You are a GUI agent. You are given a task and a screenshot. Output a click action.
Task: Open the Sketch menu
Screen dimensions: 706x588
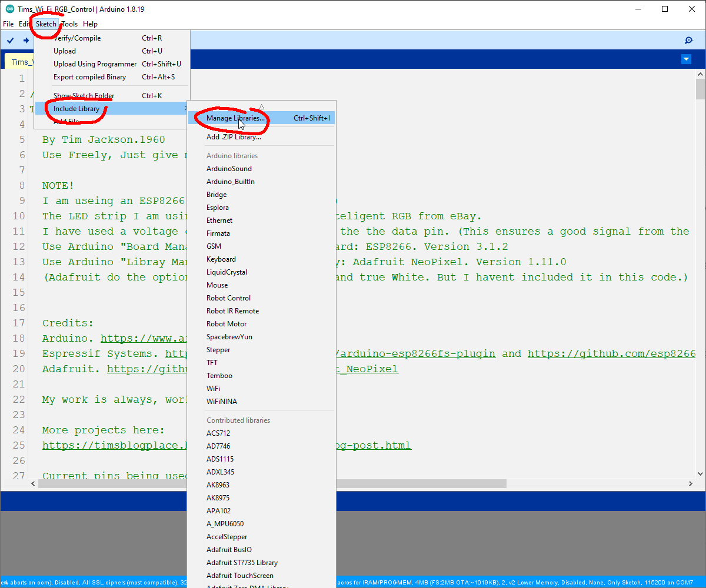click(46, 24)
